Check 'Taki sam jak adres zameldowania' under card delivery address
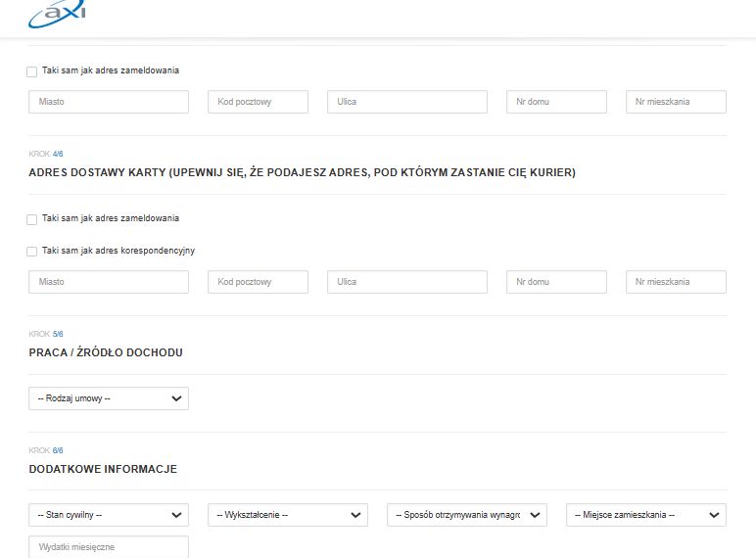Viewport: 756px width, 558px height. (x=32, y=219)
